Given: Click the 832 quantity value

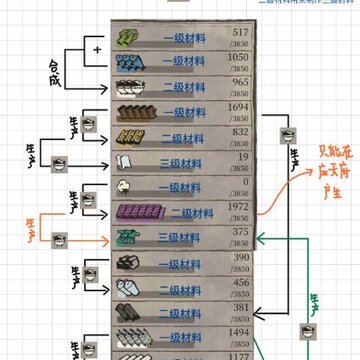Looking at the screenshot, I should pos(241,132).
